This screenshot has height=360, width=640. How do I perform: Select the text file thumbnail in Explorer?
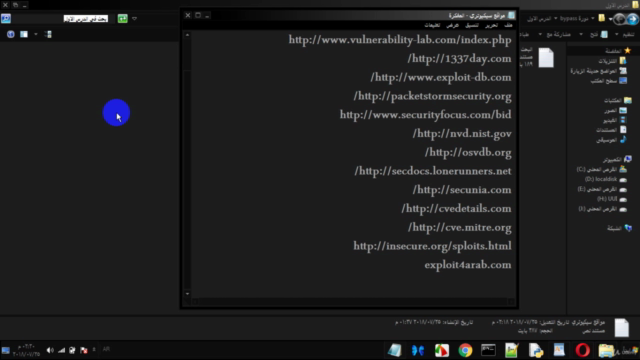(x=546, y=58)
